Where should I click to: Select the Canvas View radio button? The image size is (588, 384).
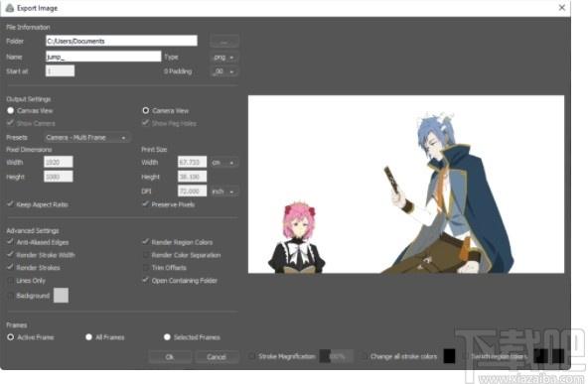(x=11, y=110)
